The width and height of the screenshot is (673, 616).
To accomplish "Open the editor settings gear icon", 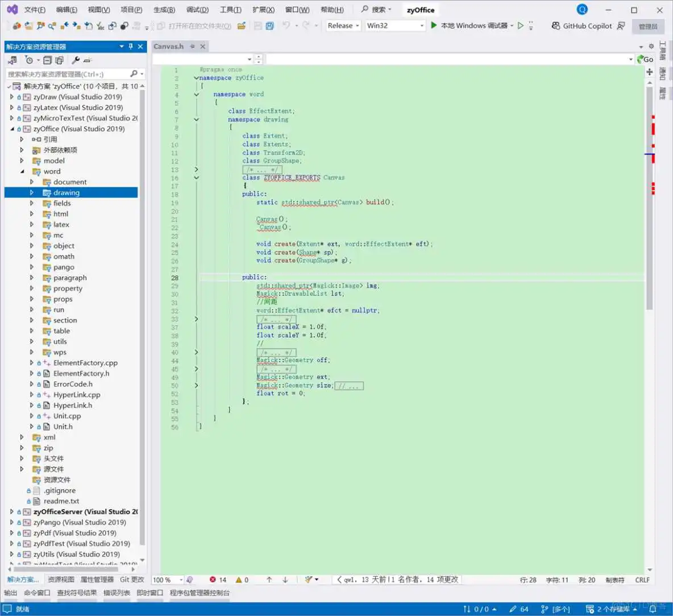I will pos(651,47).
